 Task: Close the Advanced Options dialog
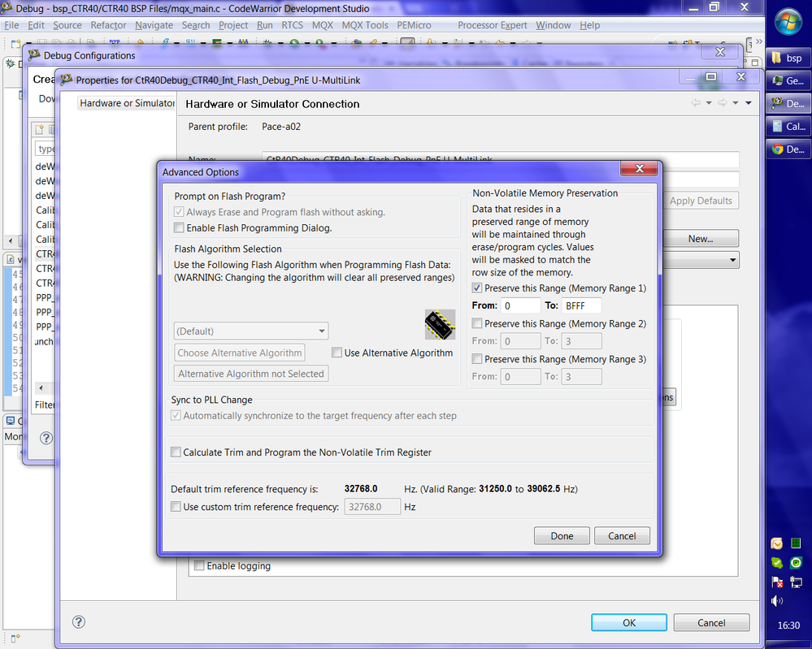pyautogui.click(x=639, y=168)
